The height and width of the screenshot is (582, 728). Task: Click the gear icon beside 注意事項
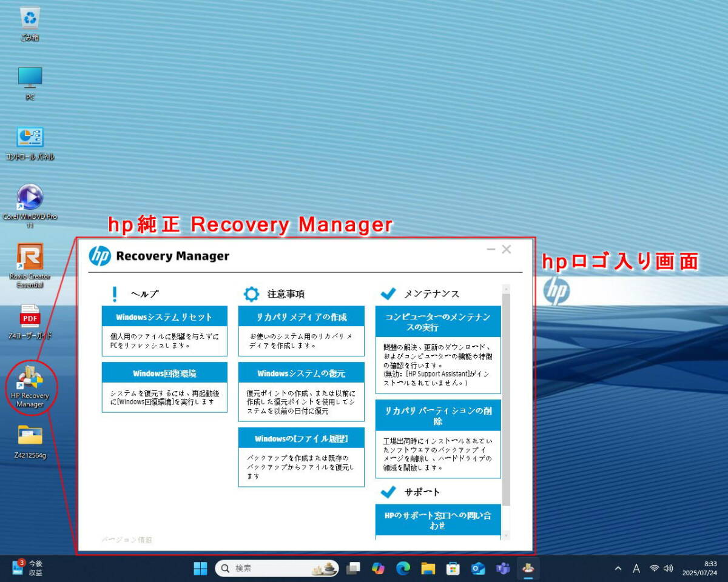pyautogui.click(x=251, y=294)
